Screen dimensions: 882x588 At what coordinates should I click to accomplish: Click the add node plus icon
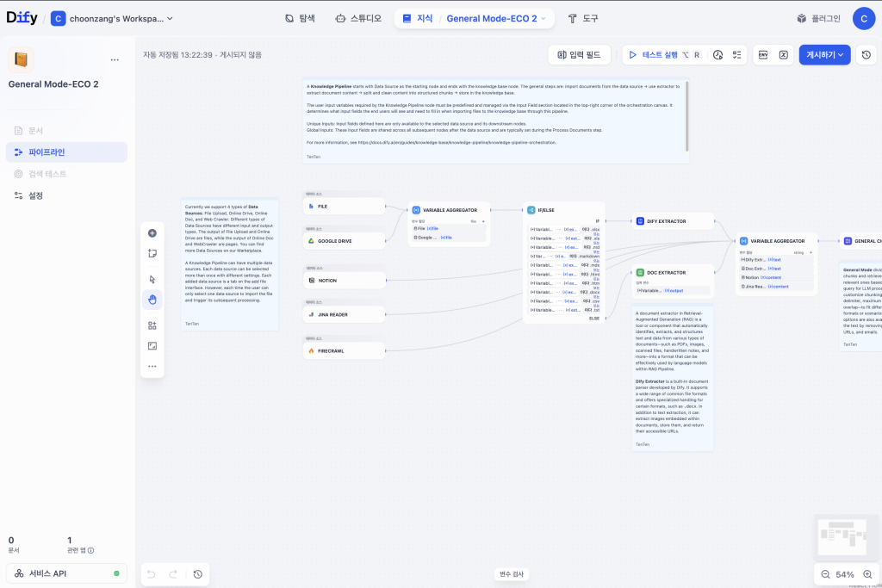pos(152,233)
